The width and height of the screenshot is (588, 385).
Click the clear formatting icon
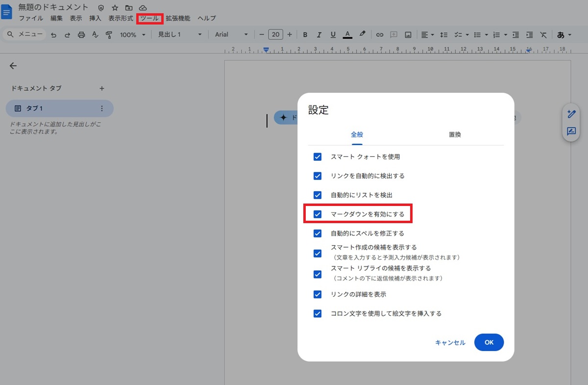(x=543, y=35)
